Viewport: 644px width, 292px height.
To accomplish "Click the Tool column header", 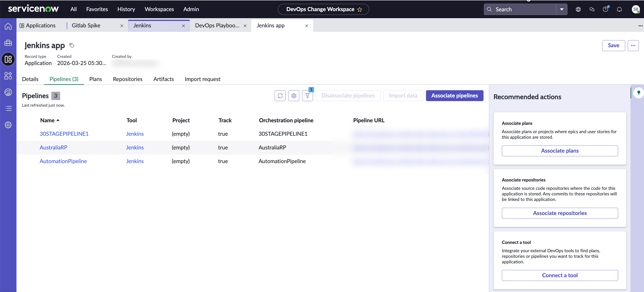I will point(132,120).
